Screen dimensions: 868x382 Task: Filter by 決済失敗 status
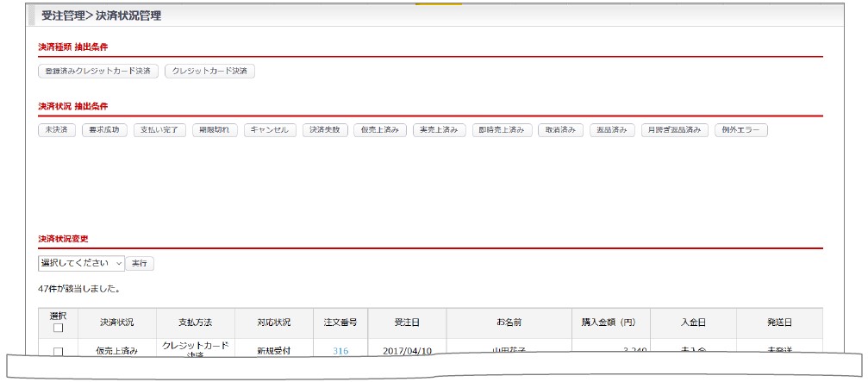click(x=325, y=130)
